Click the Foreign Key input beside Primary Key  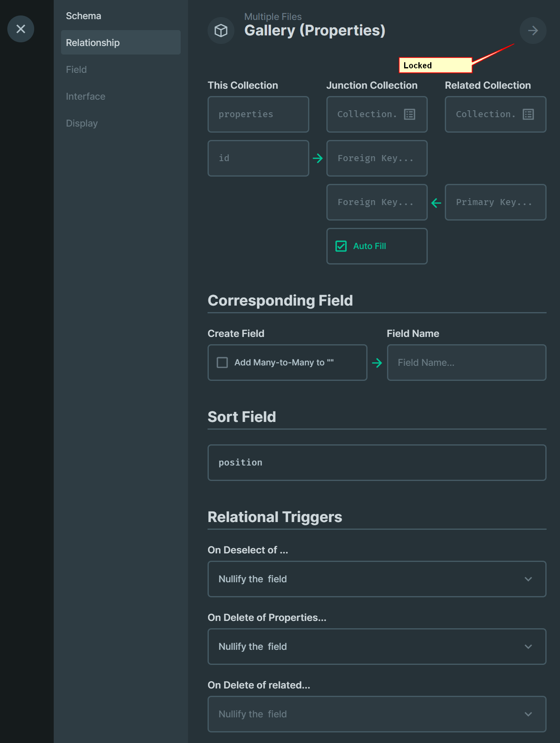377,202
